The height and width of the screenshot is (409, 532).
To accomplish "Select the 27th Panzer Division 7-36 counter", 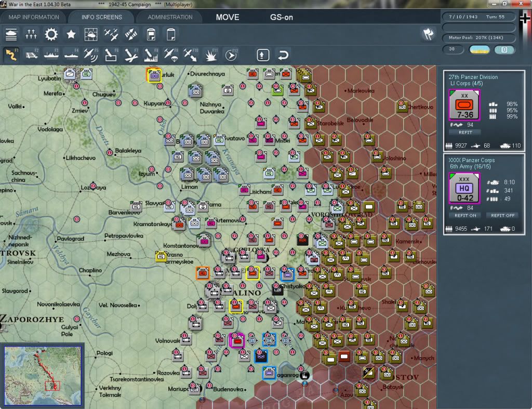I will [464, 105].
